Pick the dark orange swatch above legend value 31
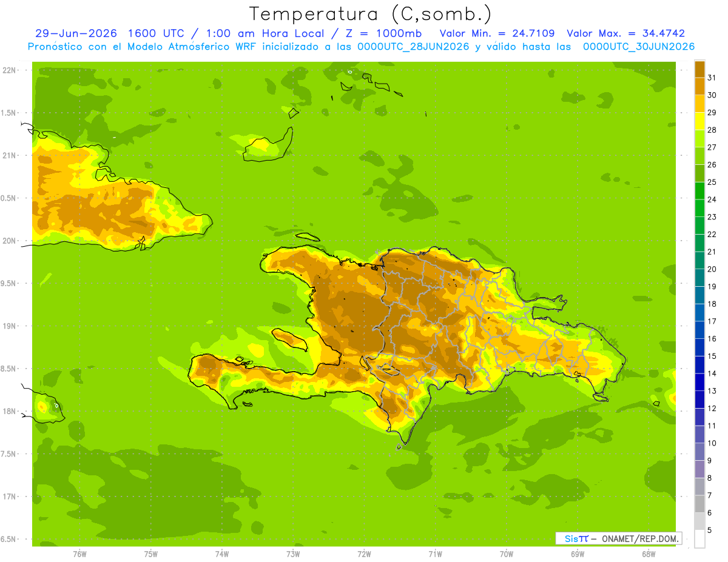This screenshot has height=562, width=728. pos(699,69)
